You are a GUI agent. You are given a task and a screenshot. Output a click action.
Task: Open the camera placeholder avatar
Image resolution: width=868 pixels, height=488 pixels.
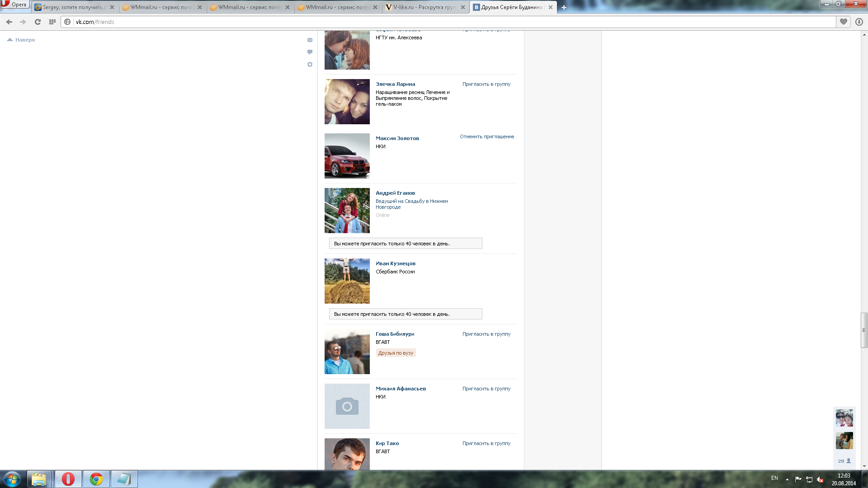point(347,406)
